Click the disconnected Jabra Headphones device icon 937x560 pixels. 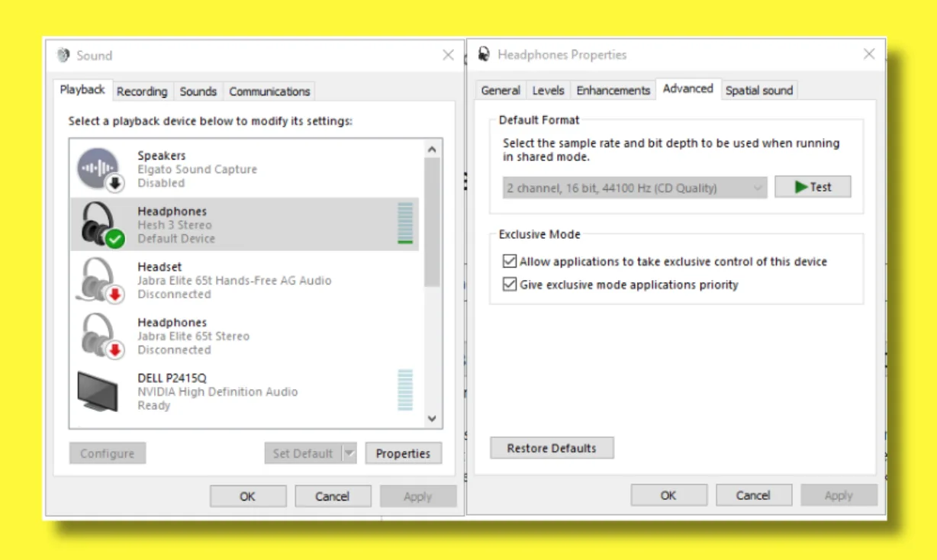click(98, 335)
